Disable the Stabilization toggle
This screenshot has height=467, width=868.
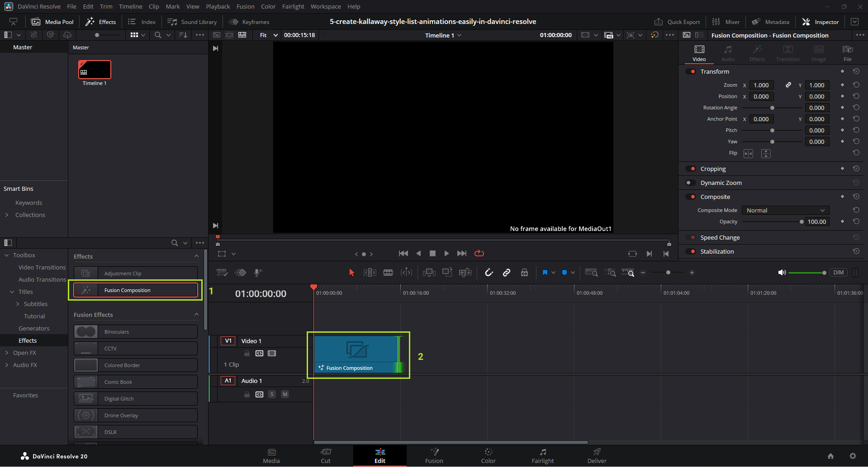[x=690, y=252]
